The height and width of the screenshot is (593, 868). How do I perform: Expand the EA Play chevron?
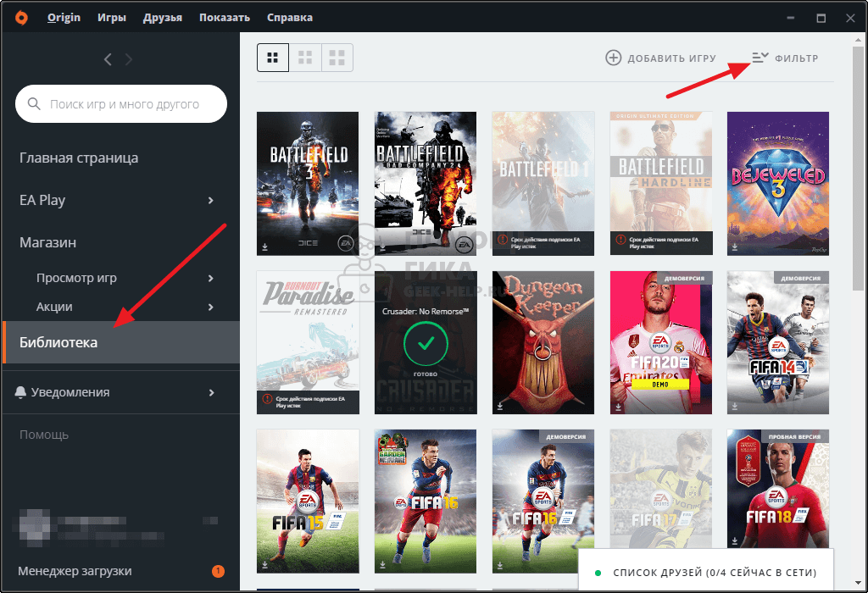coord(210,200)
